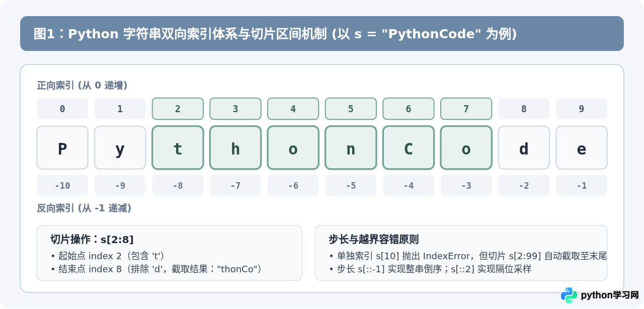The width and height of the screenshot is (644, 309).
Task: Click the highlighted character box 'n'
Action: click(351, 147)
